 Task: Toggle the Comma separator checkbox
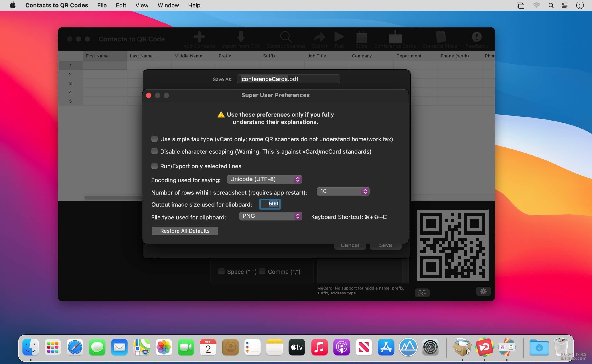[x=262, y=271]
